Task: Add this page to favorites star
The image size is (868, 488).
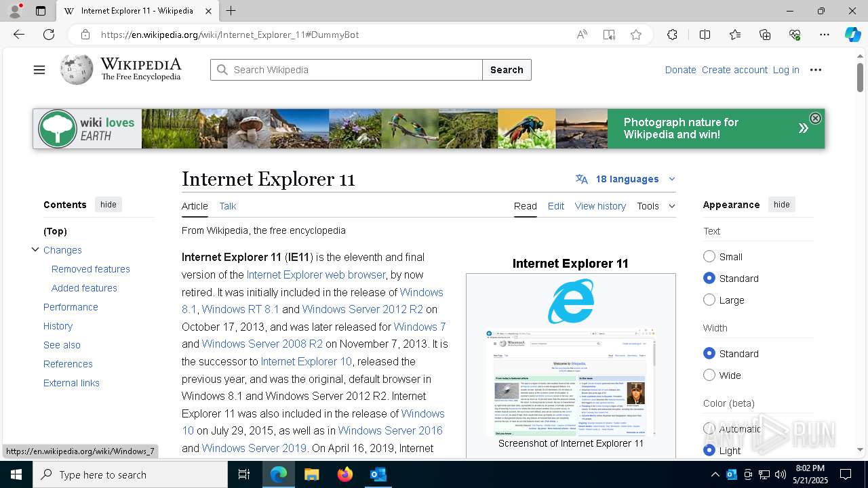Action: [636, 35]
